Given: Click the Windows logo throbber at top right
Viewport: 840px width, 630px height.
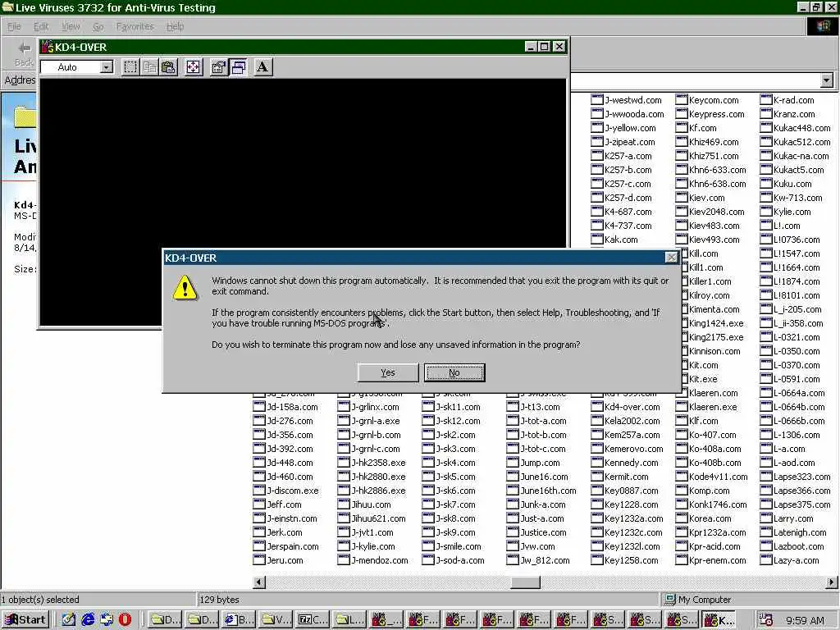Looking at the screenshot, I should click(x=822, y=26).
